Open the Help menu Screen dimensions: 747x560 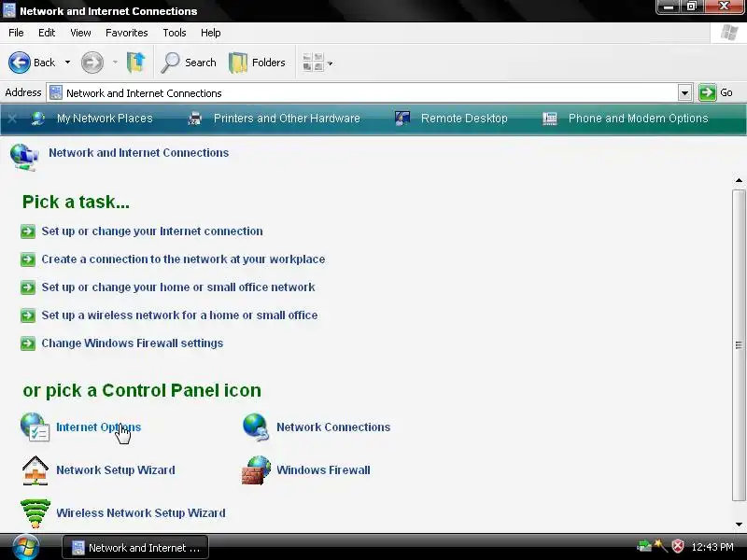click(x=211, y=33)
